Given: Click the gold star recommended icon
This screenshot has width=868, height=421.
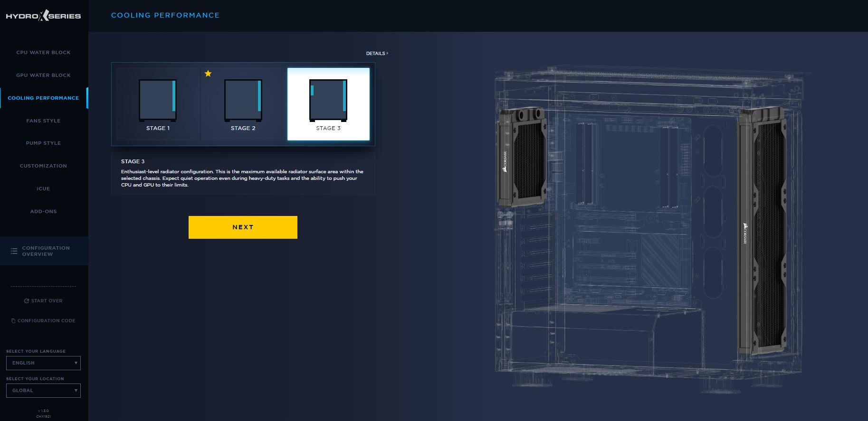Looking at the screenshot, I should click(208, 74).
